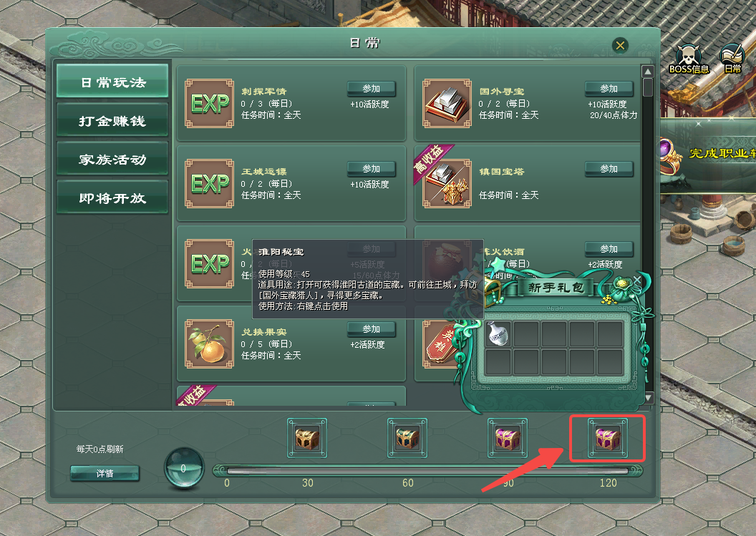This screenshot has height=536, width=756.
Task: Click the 详情 details button
Action: tap(105, 473)
